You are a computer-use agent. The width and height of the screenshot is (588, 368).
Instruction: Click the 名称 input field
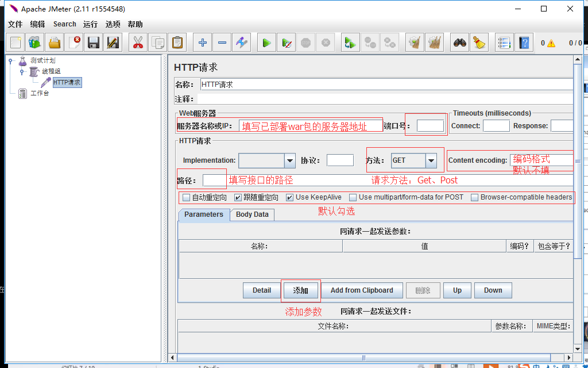tap(386, 85)
